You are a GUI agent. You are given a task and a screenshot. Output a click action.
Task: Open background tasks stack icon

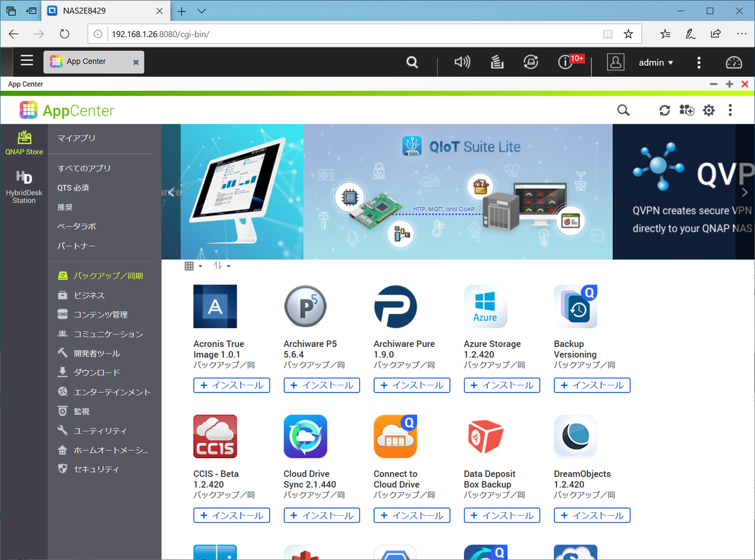[496, 62]
